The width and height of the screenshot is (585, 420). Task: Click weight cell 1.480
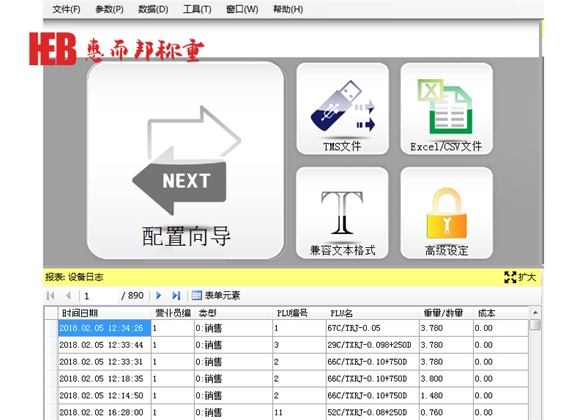click(x=446, y=395)
